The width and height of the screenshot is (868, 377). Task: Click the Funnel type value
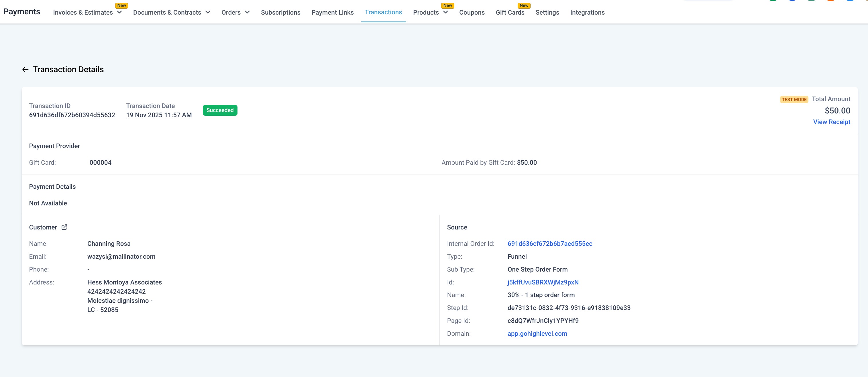point(517,256)
